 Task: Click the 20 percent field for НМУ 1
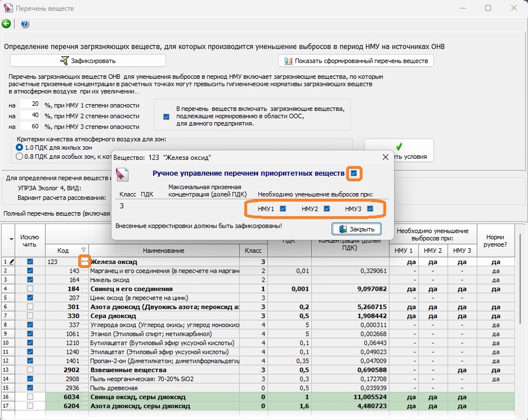point(30,104)
